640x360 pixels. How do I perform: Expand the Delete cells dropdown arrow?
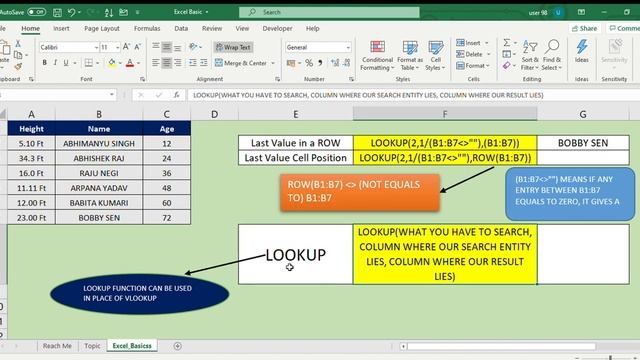[489, 54]
